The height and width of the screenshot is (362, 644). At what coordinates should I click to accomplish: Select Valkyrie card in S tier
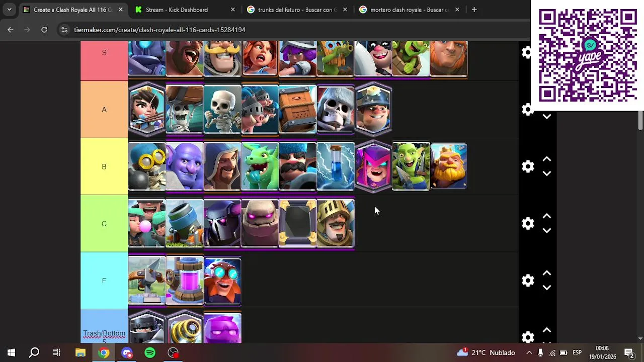point(260,59)
